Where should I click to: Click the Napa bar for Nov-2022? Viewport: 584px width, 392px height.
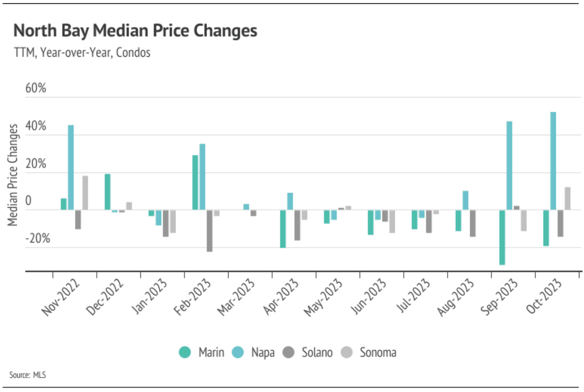coord(71,167)
